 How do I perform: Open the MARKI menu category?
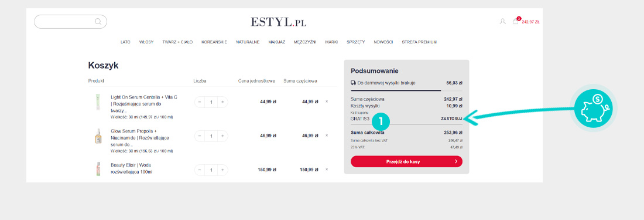coord(331,42)
